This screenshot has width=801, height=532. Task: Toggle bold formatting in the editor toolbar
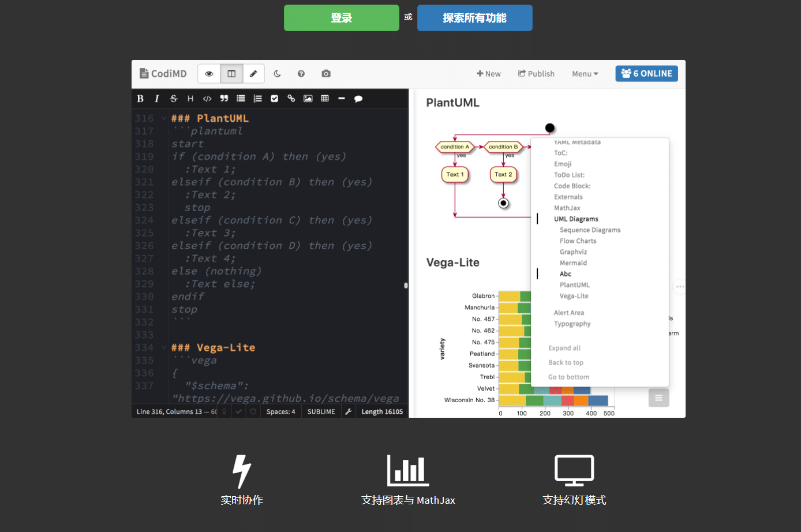coord(140,98)
